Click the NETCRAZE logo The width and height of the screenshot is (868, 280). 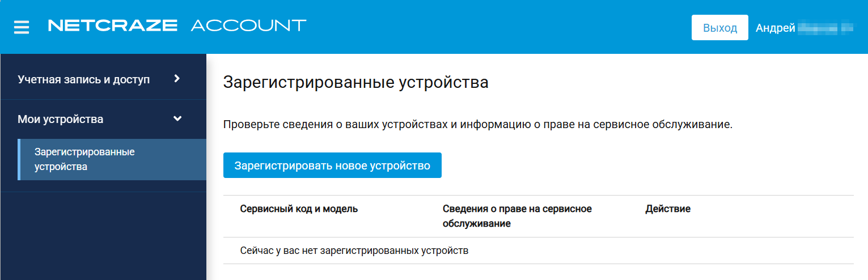tap(113, 26)
